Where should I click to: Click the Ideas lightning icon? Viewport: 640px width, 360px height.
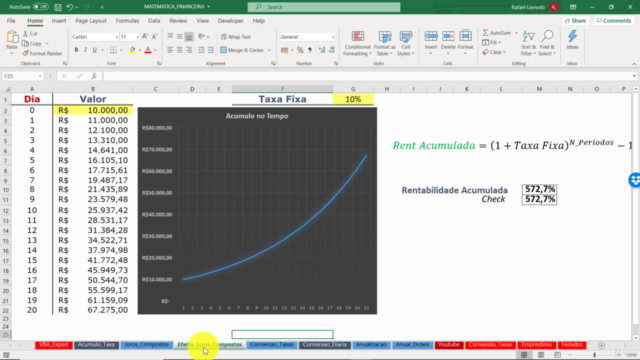click(x=572, y=37)
